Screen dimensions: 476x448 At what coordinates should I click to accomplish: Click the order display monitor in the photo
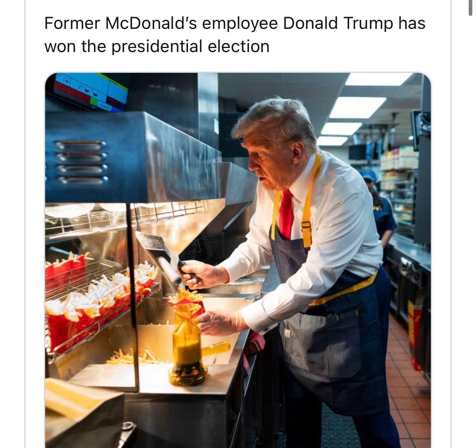[90, 92]
